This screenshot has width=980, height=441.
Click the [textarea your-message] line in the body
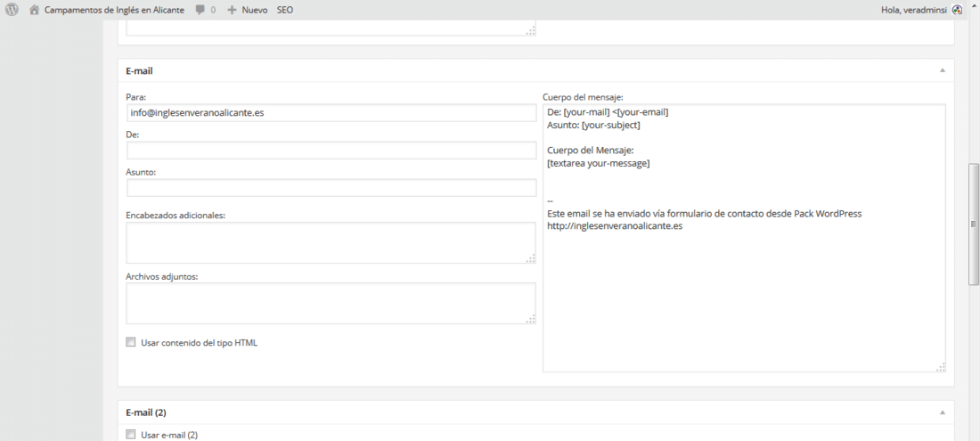[598, 164]
